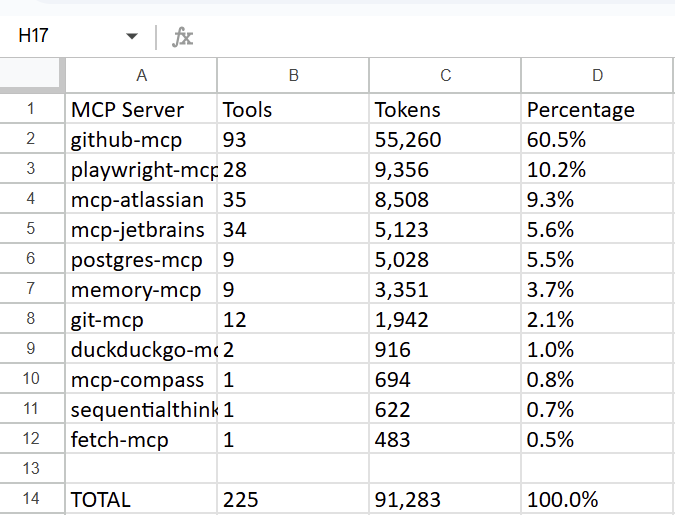Select row 14 header
Viewport: 675px width, 515px height.
point(32,499)
